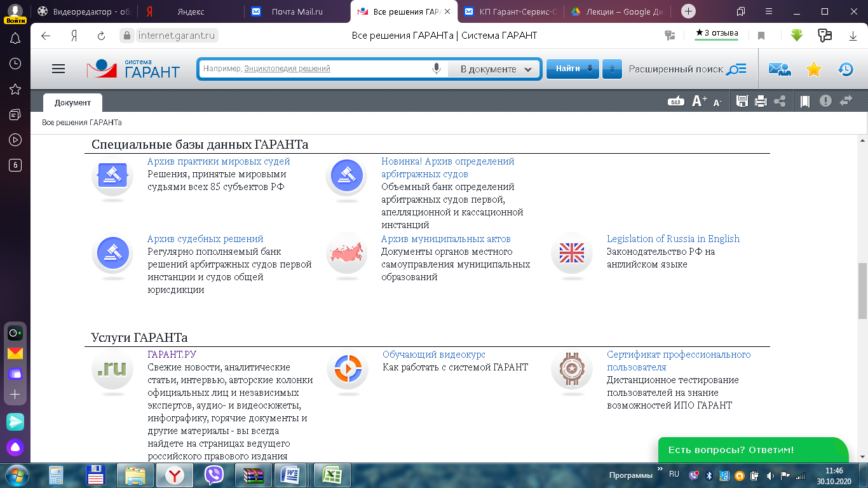868x488 pixels.
Task: Switch to КП Гарант-Сервис browser tab
Action: tap(511, 11)
